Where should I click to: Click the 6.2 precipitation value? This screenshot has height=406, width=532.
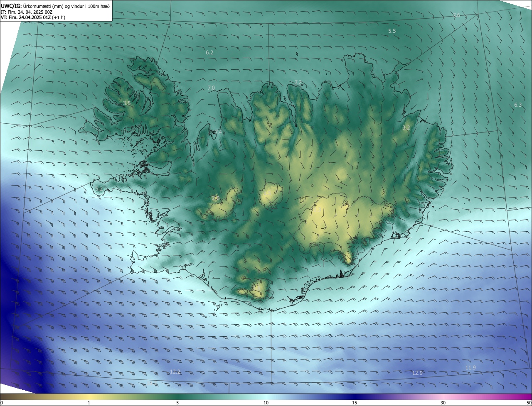209,52
